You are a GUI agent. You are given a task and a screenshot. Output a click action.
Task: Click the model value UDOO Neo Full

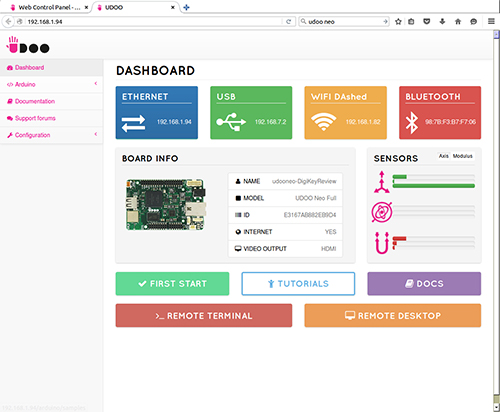tap(316, 198)
